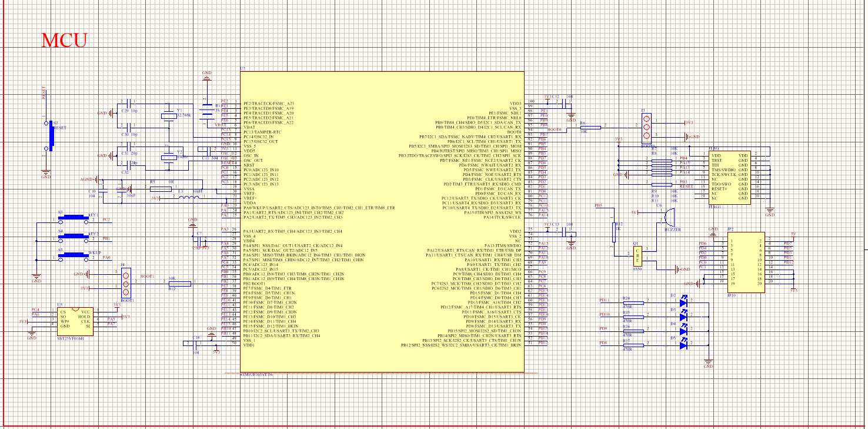
Task: Click the 5V power port at buzzer
Action: click(x=636, y=212)
